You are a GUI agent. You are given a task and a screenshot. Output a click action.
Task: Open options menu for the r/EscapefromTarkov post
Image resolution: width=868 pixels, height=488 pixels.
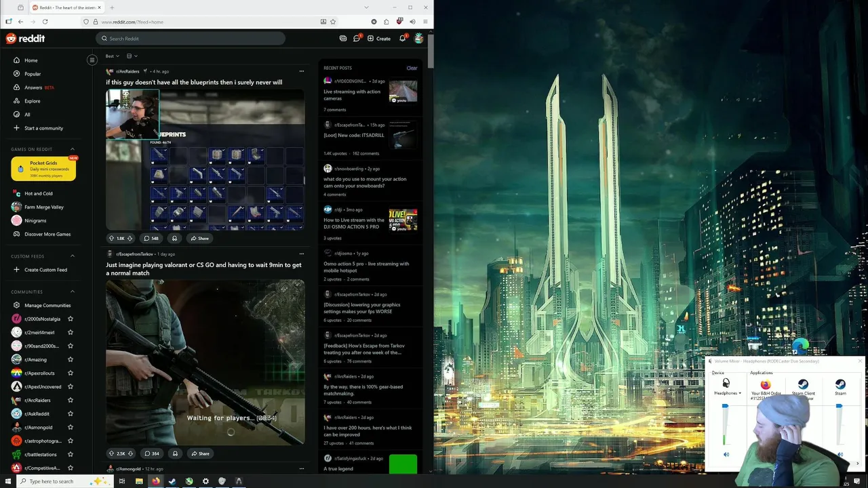302,254
